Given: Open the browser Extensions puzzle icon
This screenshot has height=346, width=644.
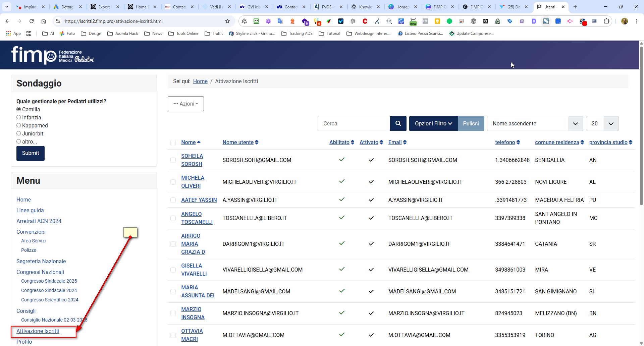Looking at the screenshot, I should [606, 21].
